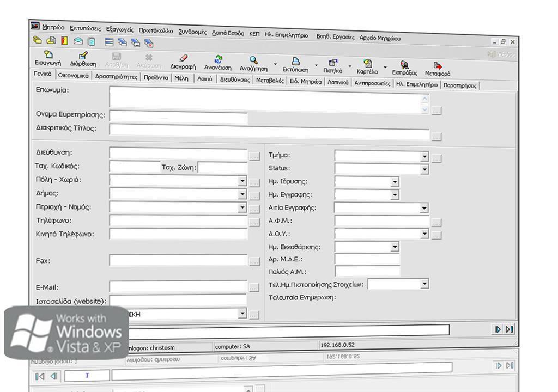
Task: Click the browse button next to Α.Φ.Μ.
Action: point(436,223)
